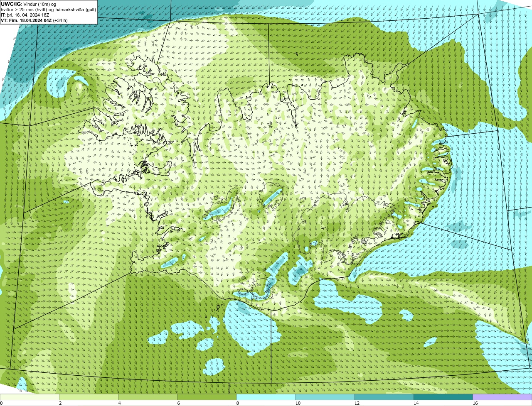This screenshot has width=532, height=406.
Task: Click the purple legend swatch above 16 m/s
Action: click(x=502, y=397)
